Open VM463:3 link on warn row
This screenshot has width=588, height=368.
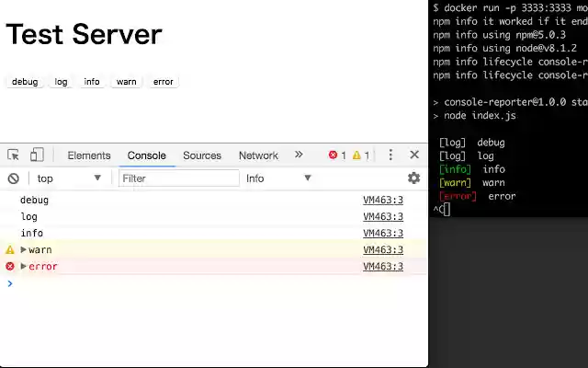click(383, 249)
